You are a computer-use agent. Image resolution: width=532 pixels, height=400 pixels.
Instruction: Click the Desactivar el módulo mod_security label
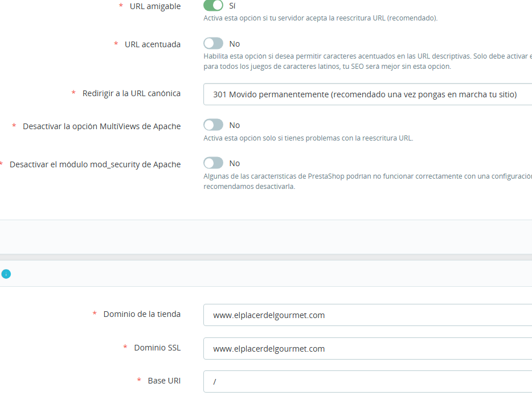(95, 164)
